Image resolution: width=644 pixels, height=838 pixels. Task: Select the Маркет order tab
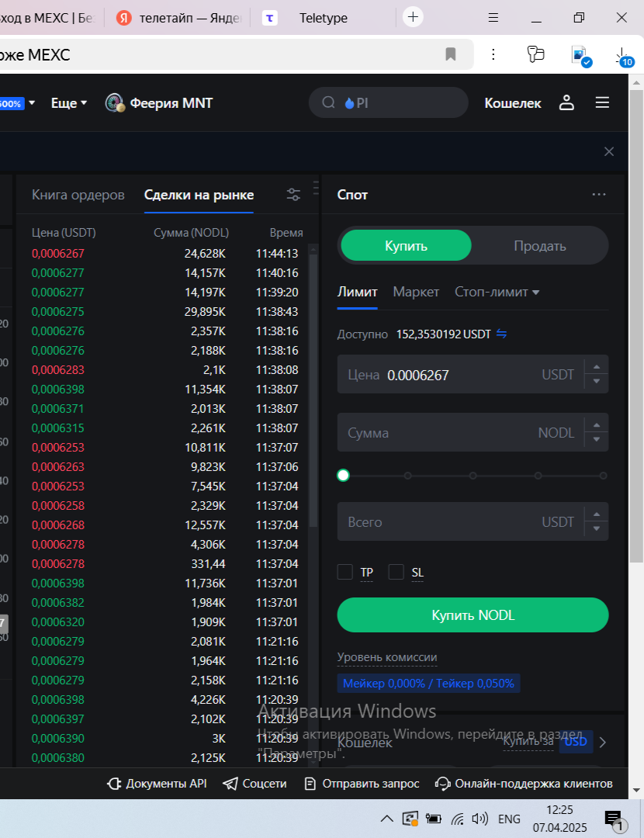416,292
